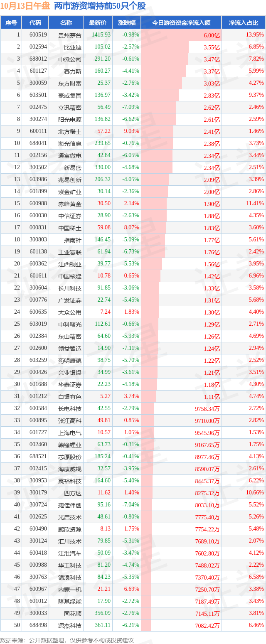The image size is (266, 644).
Task: Select stock name 上海电气
Action: 70,433
